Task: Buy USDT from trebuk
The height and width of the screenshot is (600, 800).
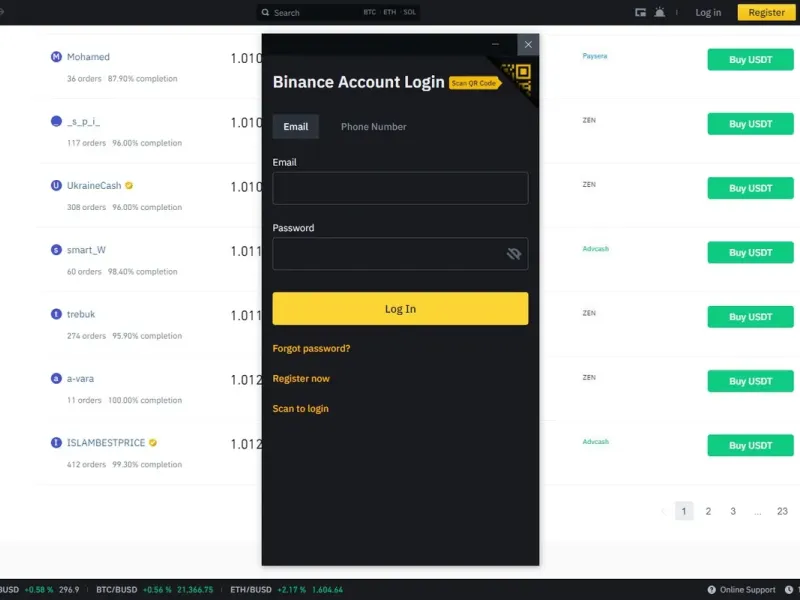Action: (751, 317)
